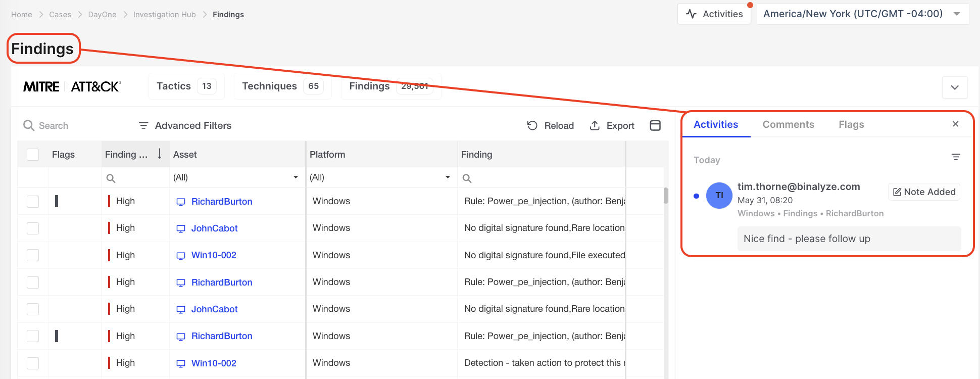
Task: Select all rows with header checkbox
Action: [33, 155]
